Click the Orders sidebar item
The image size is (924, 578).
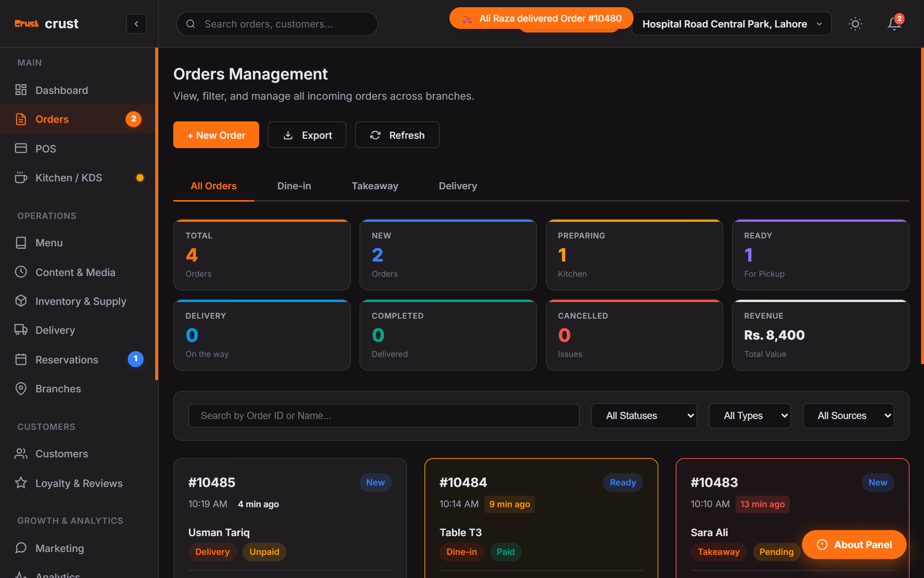pos(78,119)
